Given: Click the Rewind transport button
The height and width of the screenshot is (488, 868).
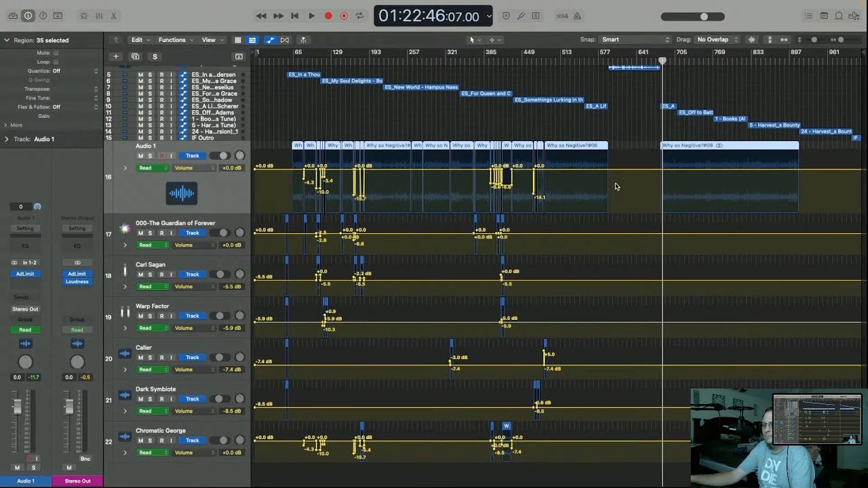Looking at the screenshot, I should click(261, 16).
